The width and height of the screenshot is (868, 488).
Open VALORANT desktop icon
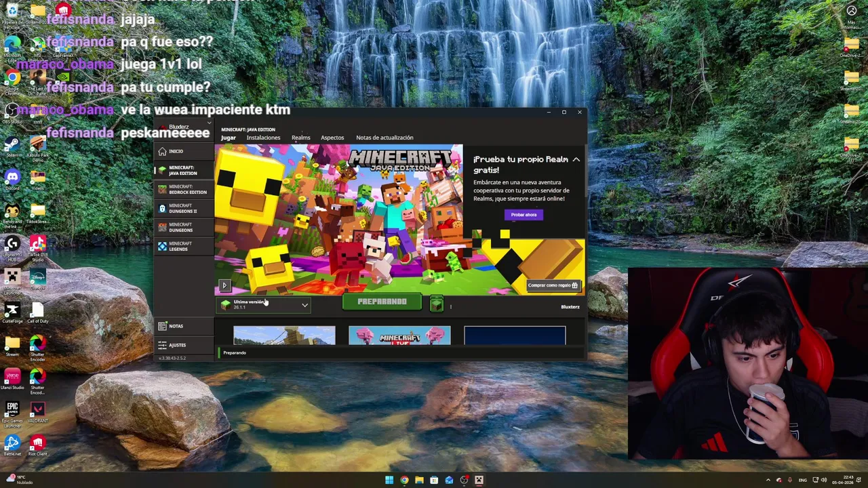coord(37,413)
